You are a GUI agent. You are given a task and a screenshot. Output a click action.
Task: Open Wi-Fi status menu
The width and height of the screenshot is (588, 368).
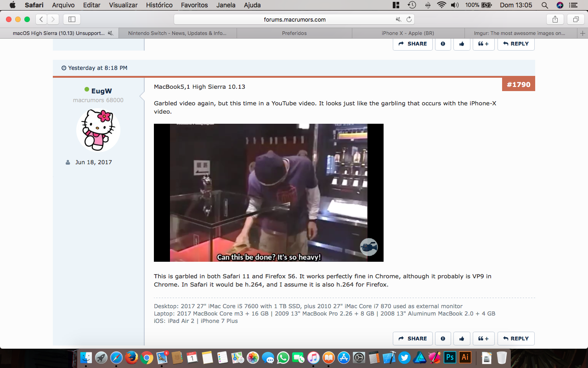coord(441,5)
